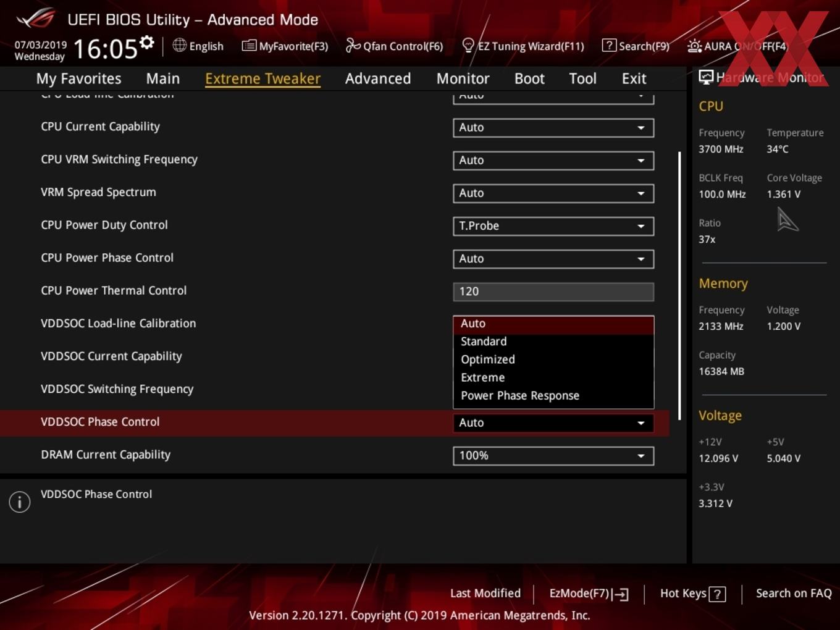Click the 1.361 V core voltage value

pos(783,195)
